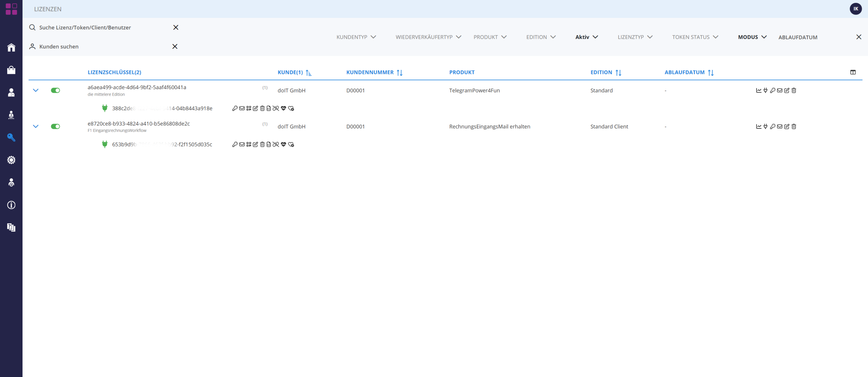This screenshot has width=868, height=377.
Task: Click the ABLAUFDATUM filter label
Action: (797, 37)
